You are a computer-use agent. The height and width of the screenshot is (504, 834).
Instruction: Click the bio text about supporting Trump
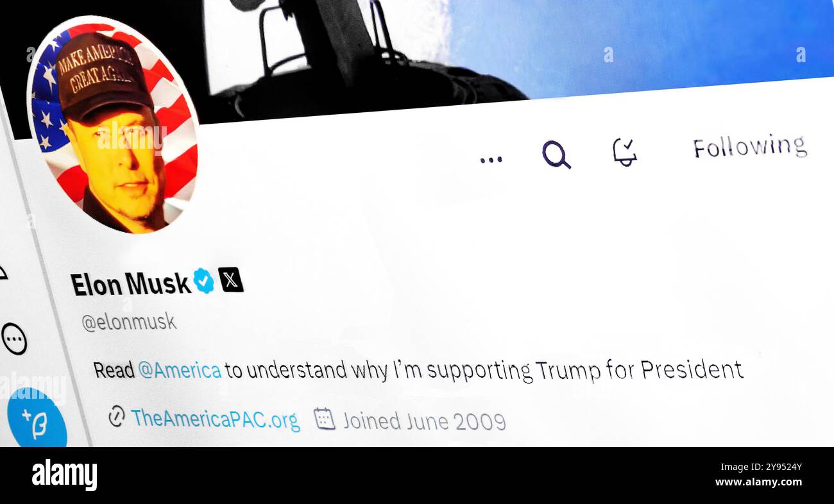[x=418, y=370]
